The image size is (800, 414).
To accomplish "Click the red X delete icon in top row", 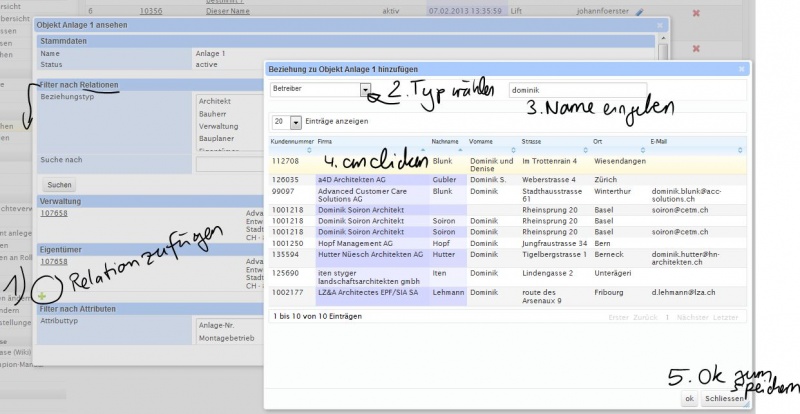I will pyautogui.click(x=696, y=13).
